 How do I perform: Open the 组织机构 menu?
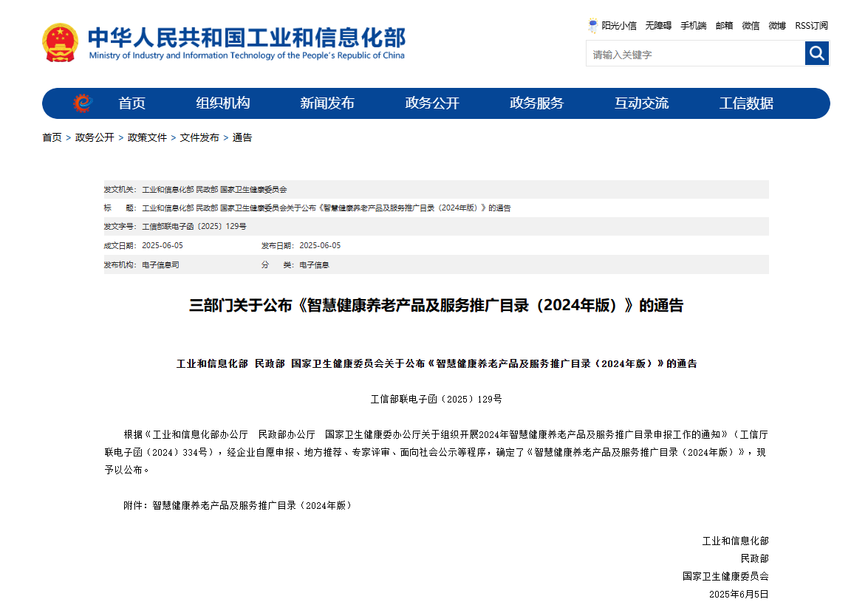click(223, 103)
